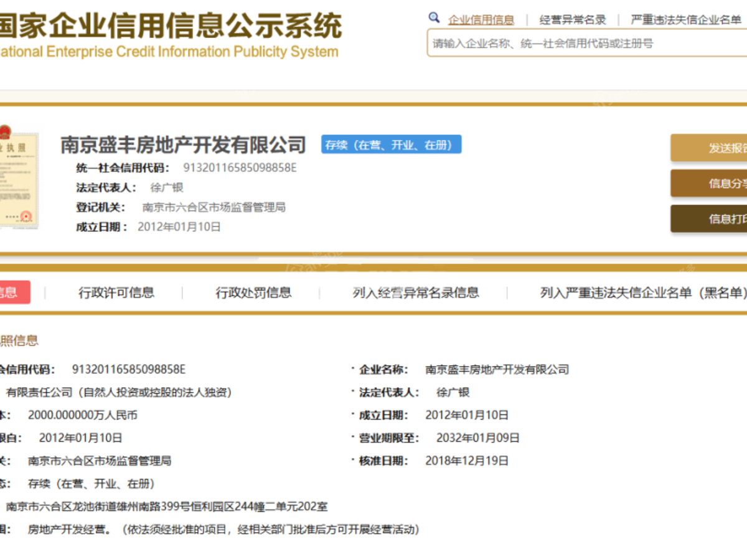
Task: Click the company title 南京盛丰房地产开发有限公司
Action: (x=183, y=144)
